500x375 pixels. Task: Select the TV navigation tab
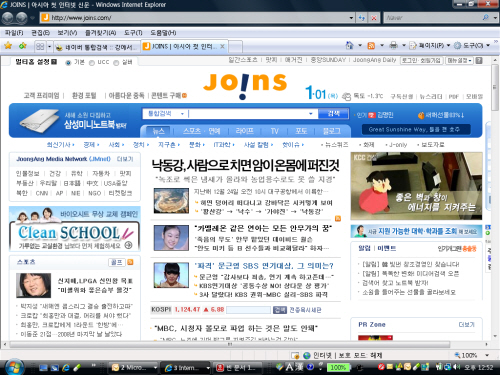(x=275, y=131)
